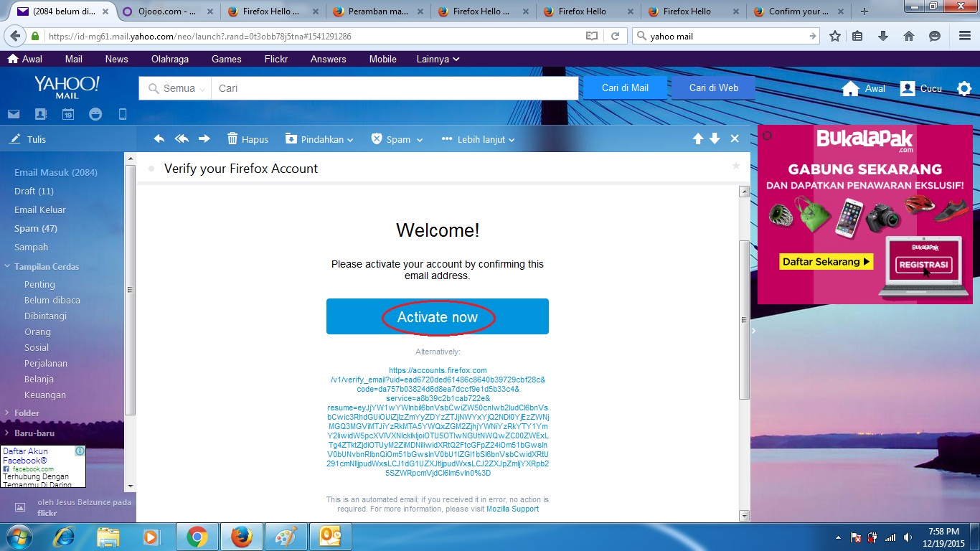
Task: Open the Spam (47) folder
Action: [x=36, y=228]
